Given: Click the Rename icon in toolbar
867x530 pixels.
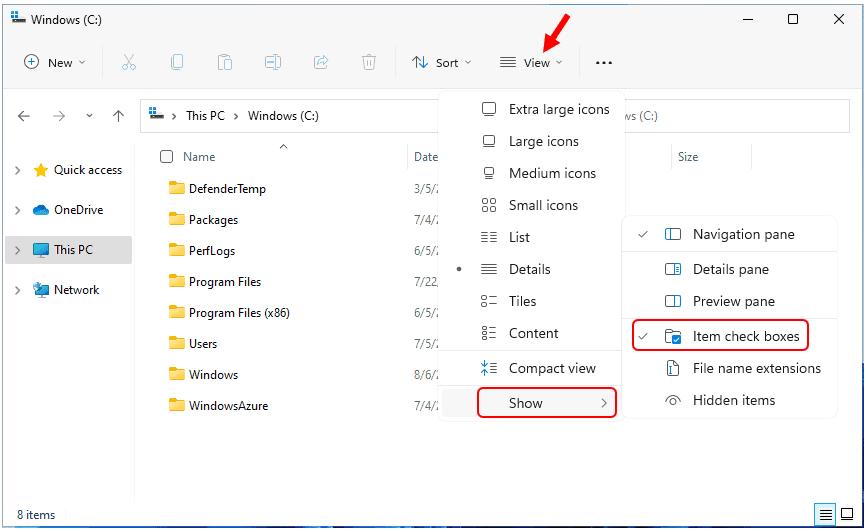Looking at the screenshot, I should pyautogui.click(x=273, y=62).
